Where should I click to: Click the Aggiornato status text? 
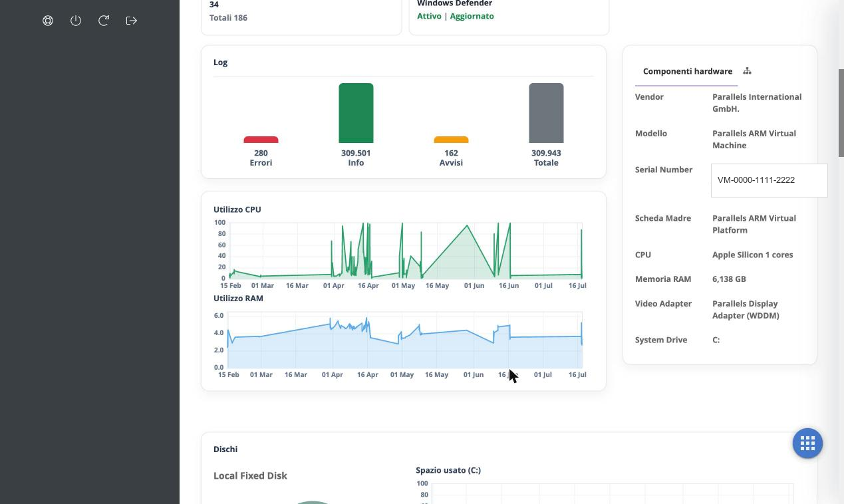[x=472, y=16]
